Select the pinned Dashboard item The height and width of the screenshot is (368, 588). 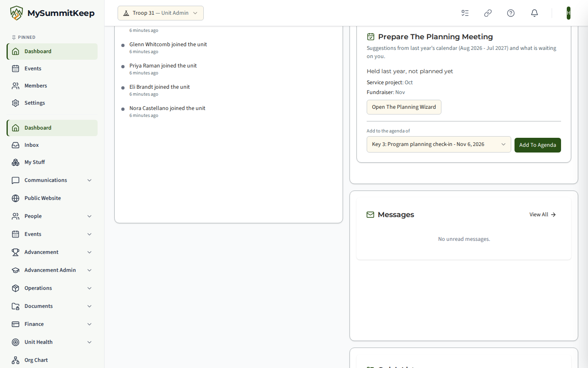coord(52,52)
